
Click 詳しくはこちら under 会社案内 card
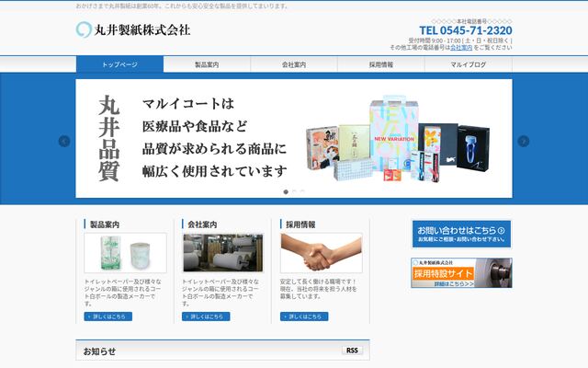tap(206, 316)
